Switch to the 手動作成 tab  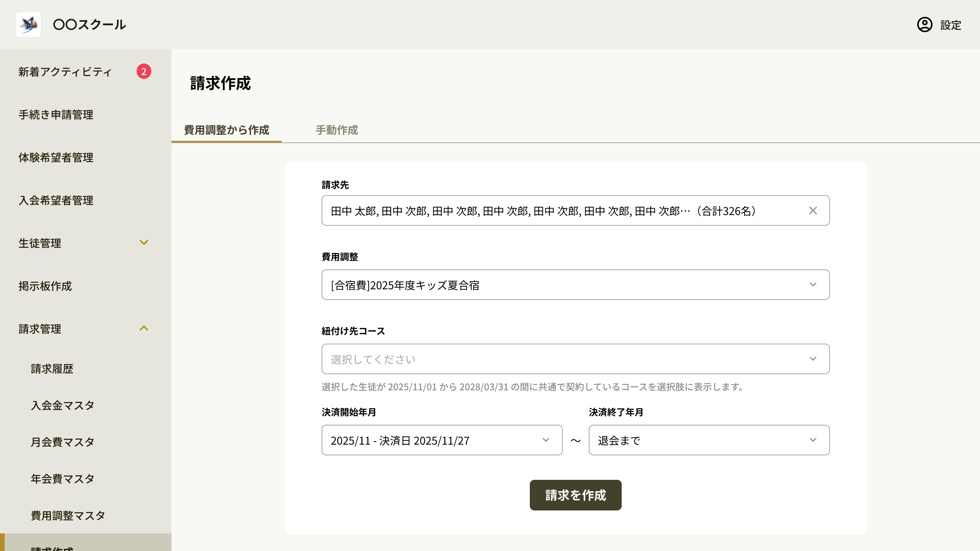click(337, 130)
